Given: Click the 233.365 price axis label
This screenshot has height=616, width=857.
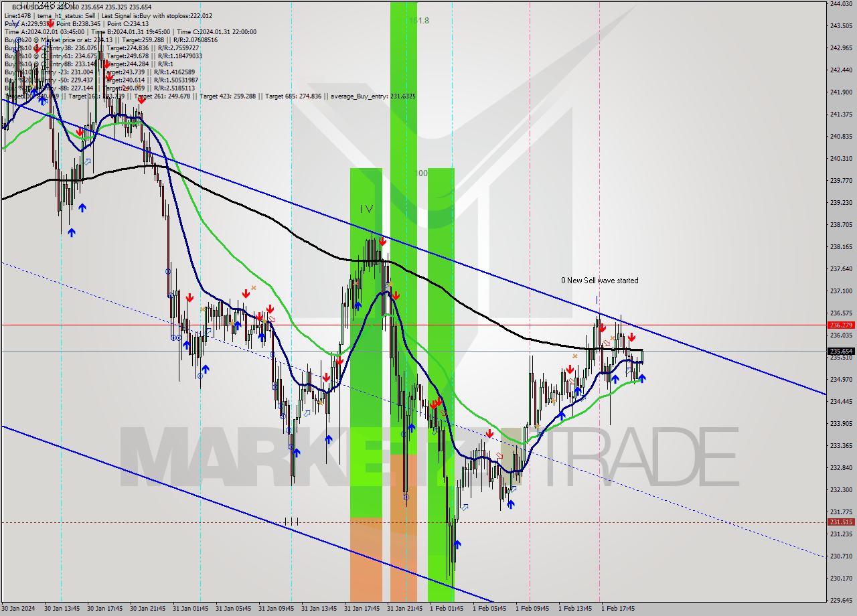Looking at the screenshot, I should pyautogui.click(x=840, y=446).
